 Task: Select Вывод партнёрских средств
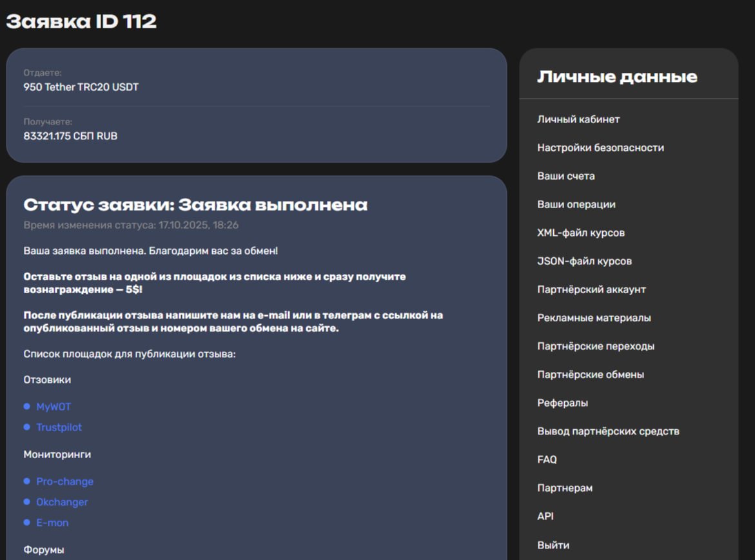pos(608,431)
